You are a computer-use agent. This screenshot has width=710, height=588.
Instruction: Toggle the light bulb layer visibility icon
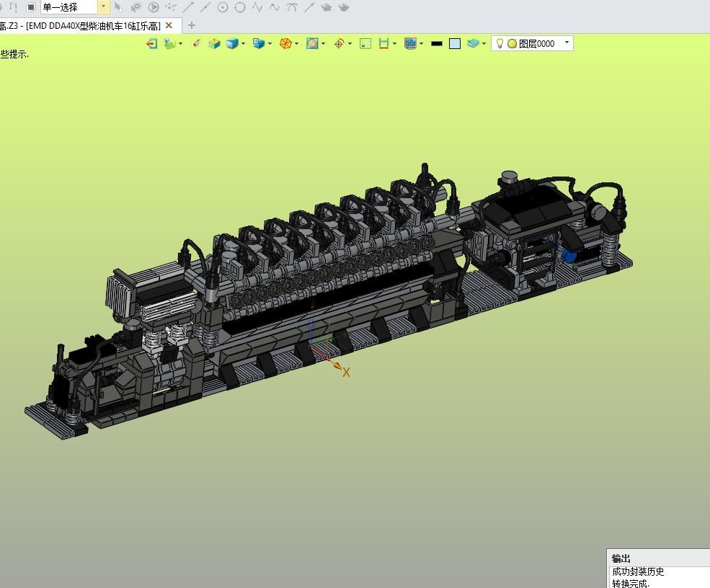(500, 43)
